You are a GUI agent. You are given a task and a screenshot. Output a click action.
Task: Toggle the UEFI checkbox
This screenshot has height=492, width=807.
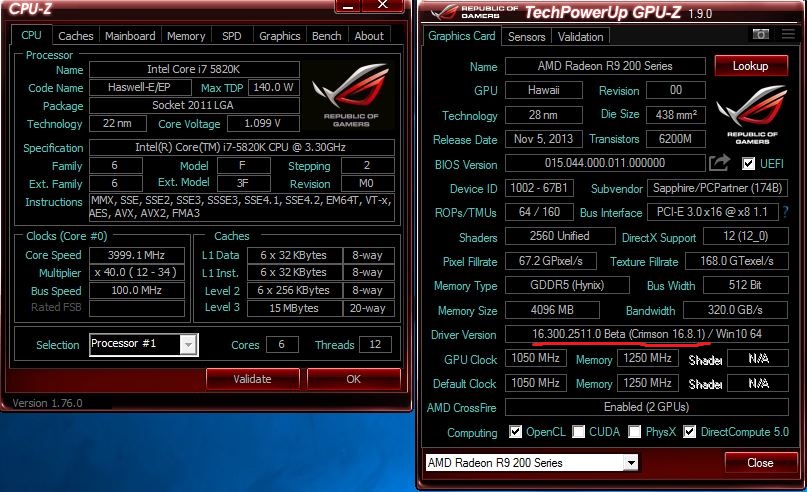(x=748, y=164)
